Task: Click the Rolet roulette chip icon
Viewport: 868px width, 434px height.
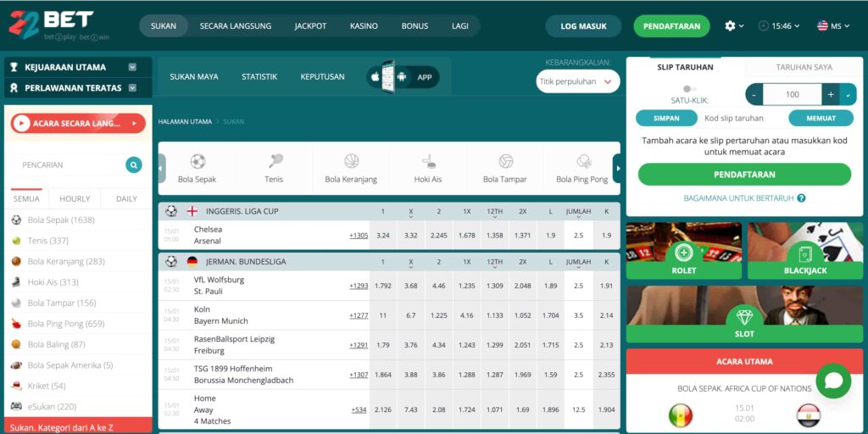Action: (x=684, y=253)
